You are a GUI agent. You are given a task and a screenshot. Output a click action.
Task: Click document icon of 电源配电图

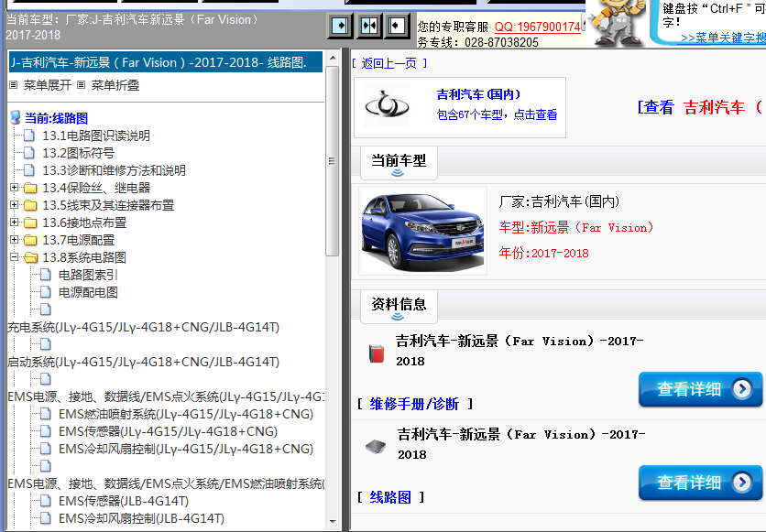[46, 292]
